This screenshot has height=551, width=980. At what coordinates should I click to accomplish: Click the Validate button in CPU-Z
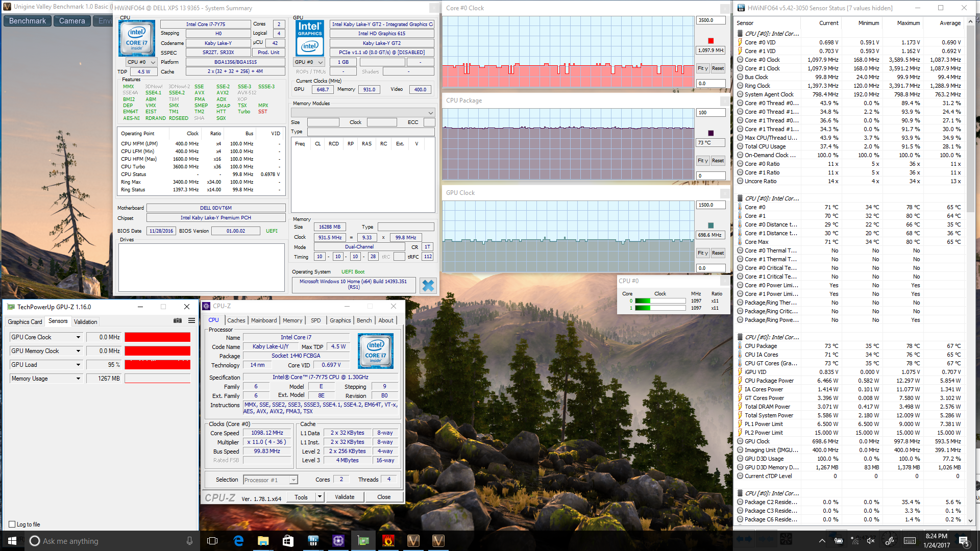[x=345, y=497]
